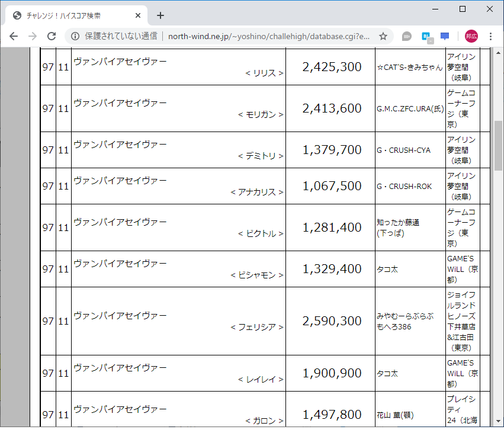Click player name 知ったか藤通(下っぱ)
The image size is (504, 436).
(x=398, y=227)
